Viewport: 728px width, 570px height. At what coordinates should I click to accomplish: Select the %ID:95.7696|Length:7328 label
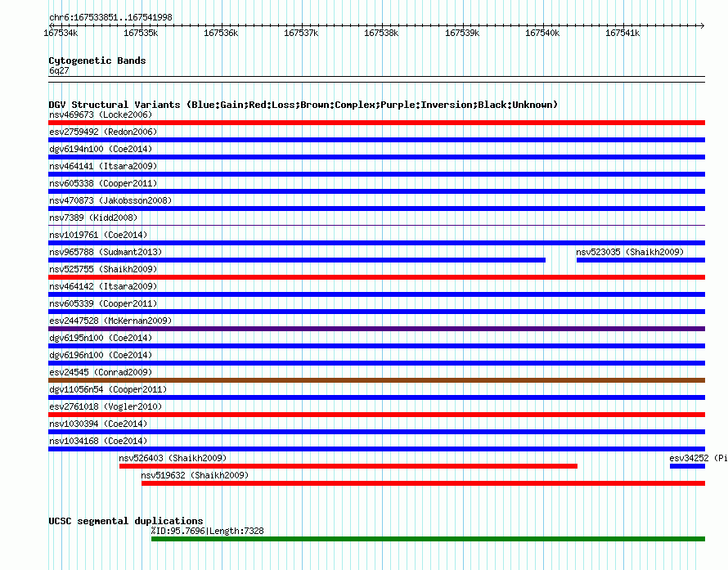coord(208,531)
